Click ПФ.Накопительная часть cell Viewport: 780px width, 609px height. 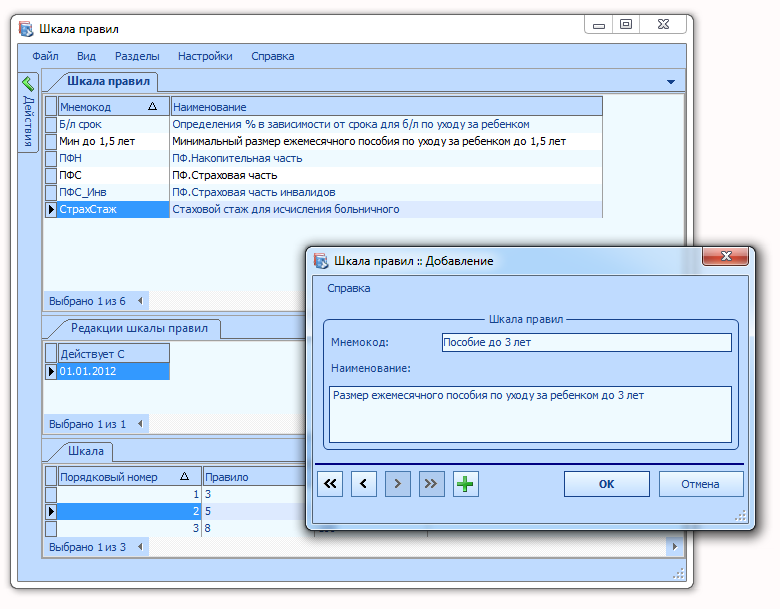click(x=387, y=158)
